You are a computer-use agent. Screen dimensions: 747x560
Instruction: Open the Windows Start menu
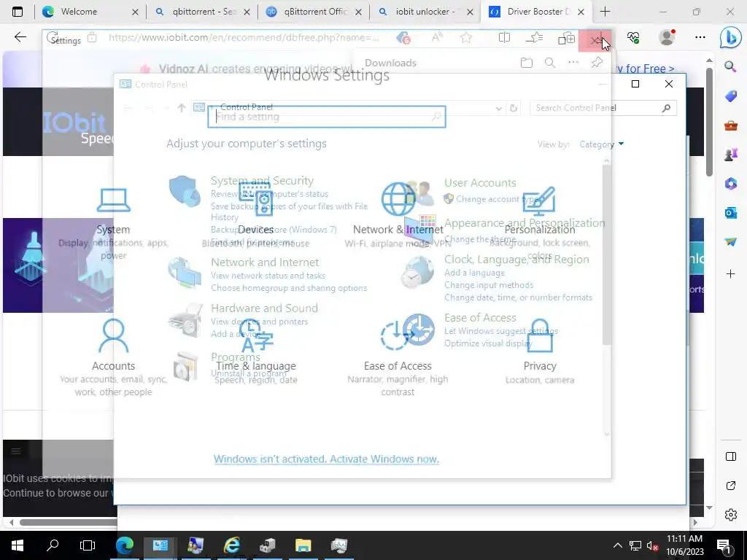coord(18,545)
